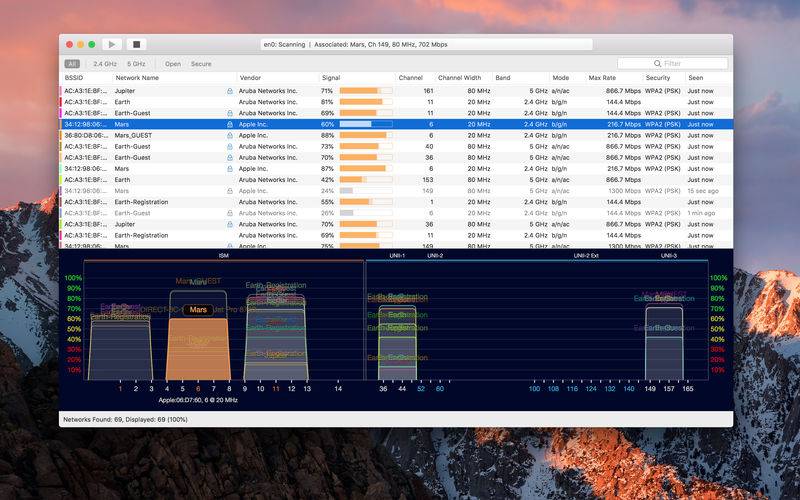The height and width of the screenshot is (500, 800).
Task: Stop scanning with the stop button
Action: click(136, 44)
